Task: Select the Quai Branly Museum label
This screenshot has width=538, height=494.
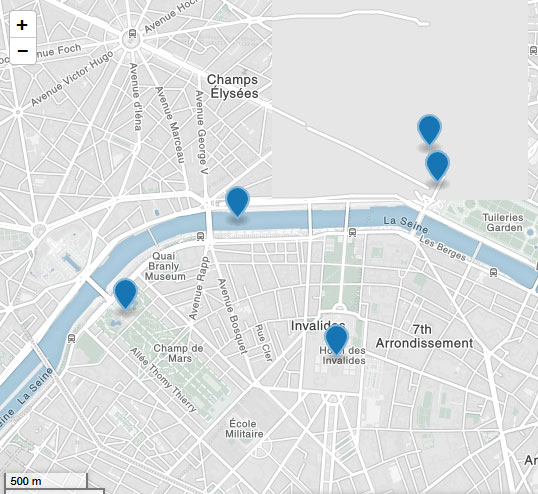Action: pyautogui.click(x=164, y=266)
